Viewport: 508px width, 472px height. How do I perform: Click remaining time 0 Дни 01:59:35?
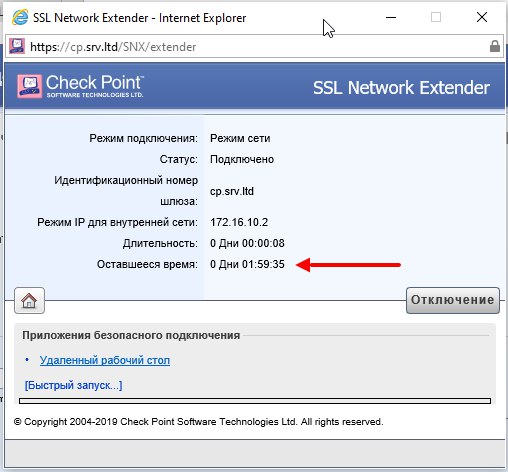coord(247,264)
